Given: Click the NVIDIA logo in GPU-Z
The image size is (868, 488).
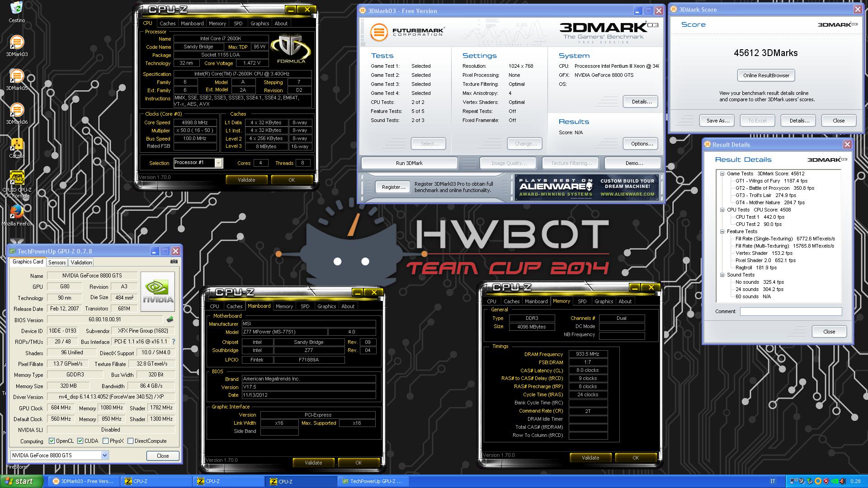Looking at the screenshot, I should pos(158,291).
